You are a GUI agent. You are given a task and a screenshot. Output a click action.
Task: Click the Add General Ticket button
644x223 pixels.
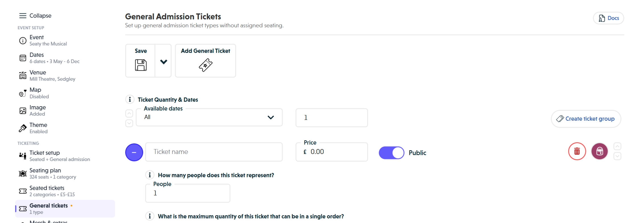tap(205, 61)
